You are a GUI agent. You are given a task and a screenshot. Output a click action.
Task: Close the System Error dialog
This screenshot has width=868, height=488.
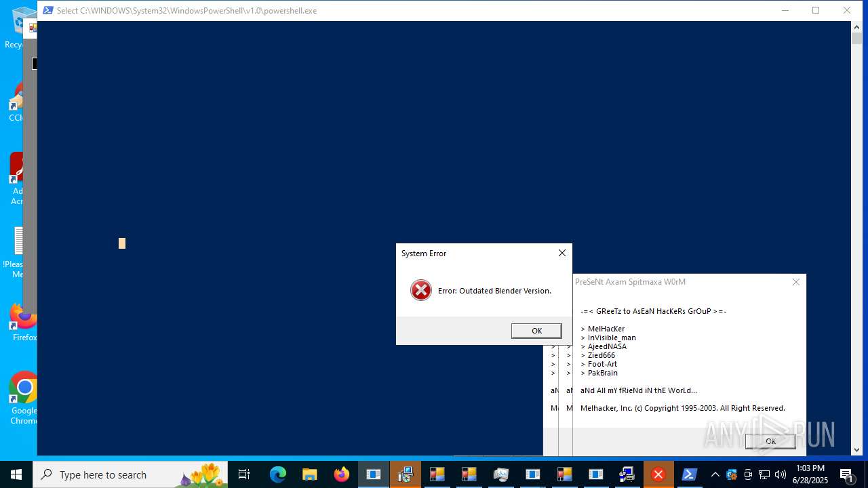pos(562,253)
